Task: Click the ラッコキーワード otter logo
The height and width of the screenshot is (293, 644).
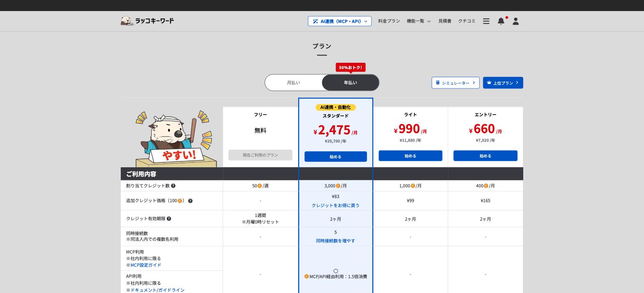Action: click(x=147, y=21)
